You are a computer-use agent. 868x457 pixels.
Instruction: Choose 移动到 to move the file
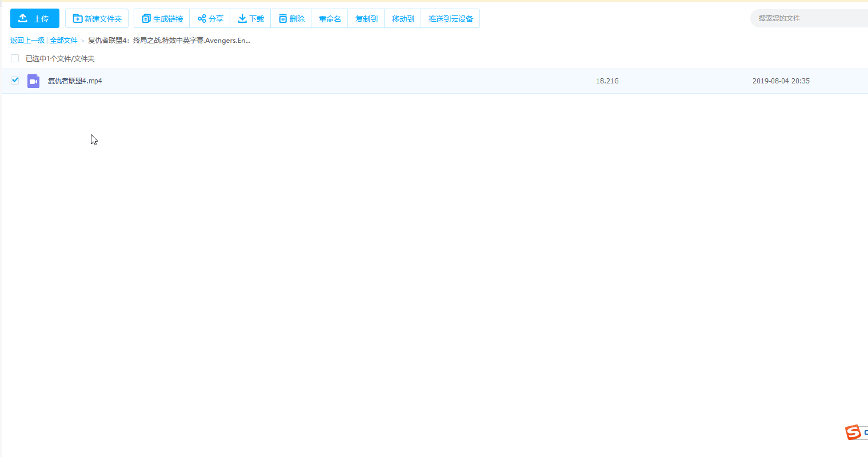[x=403, y=18]
